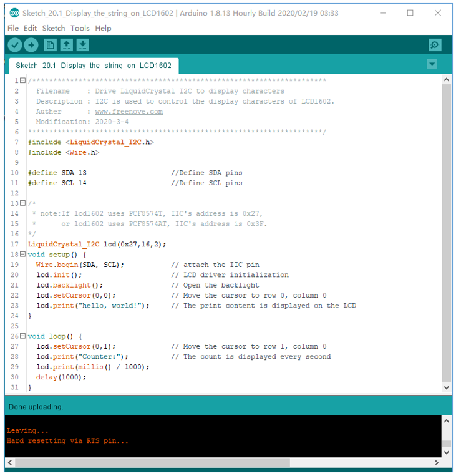Screen dimensions: 456x476
Task: Click the '#include <LiquidCrystal_I2C.h>' line
Action: click(91, 142)
